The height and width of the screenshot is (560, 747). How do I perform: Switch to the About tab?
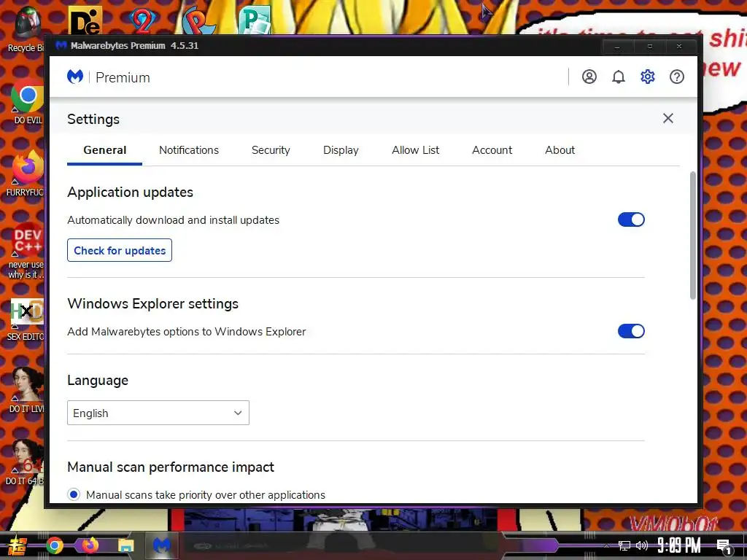tap(560, 150)
